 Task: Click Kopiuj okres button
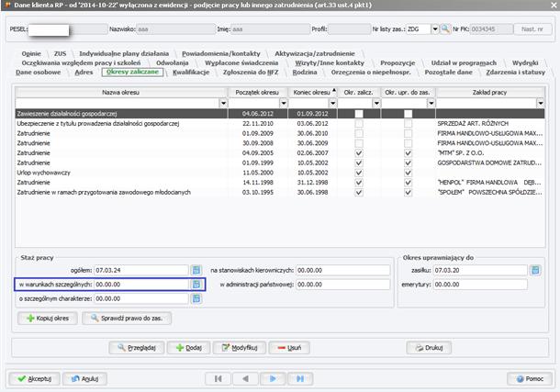tap(48, 318)
